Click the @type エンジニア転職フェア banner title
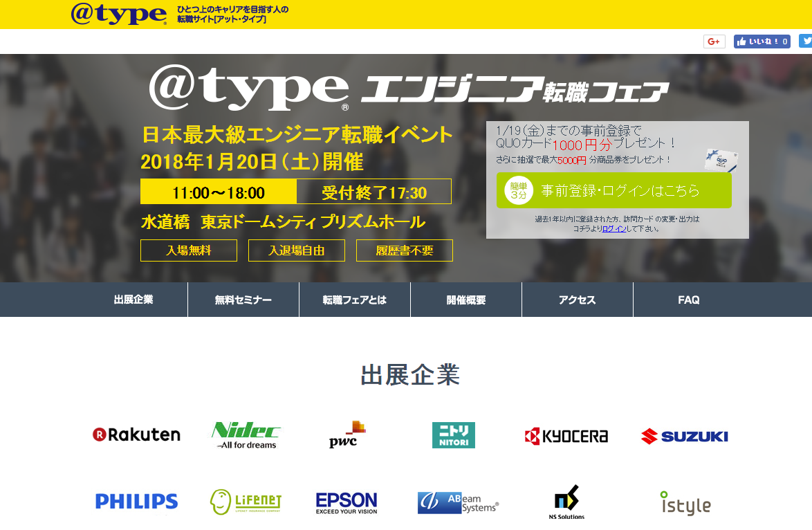This screenshot has width=812, height=530. (x=409, y=88)
